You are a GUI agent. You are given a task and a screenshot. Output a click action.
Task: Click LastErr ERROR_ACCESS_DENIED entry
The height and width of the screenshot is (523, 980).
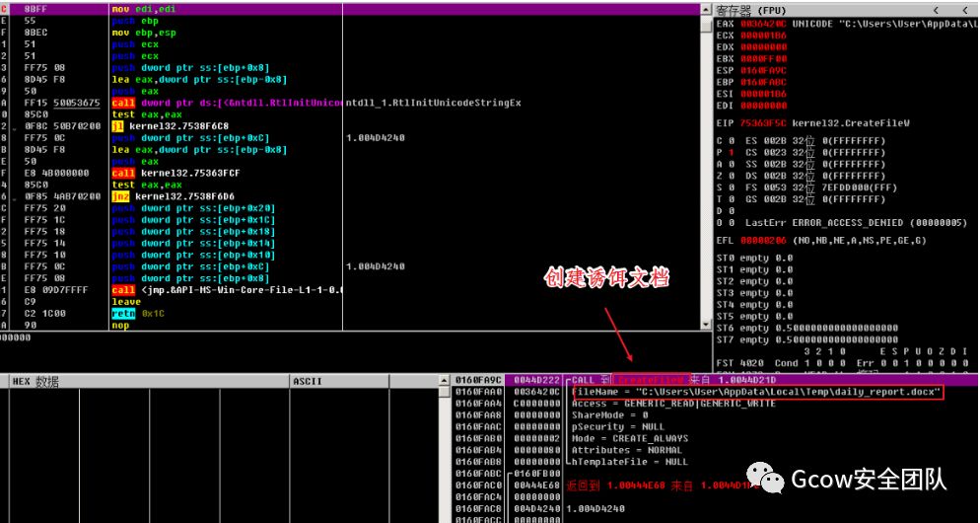pos(856,223)
